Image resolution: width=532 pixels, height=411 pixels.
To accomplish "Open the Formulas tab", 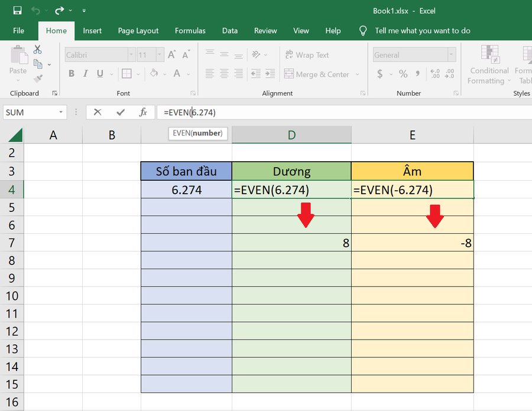I will (x=190, y=31).
